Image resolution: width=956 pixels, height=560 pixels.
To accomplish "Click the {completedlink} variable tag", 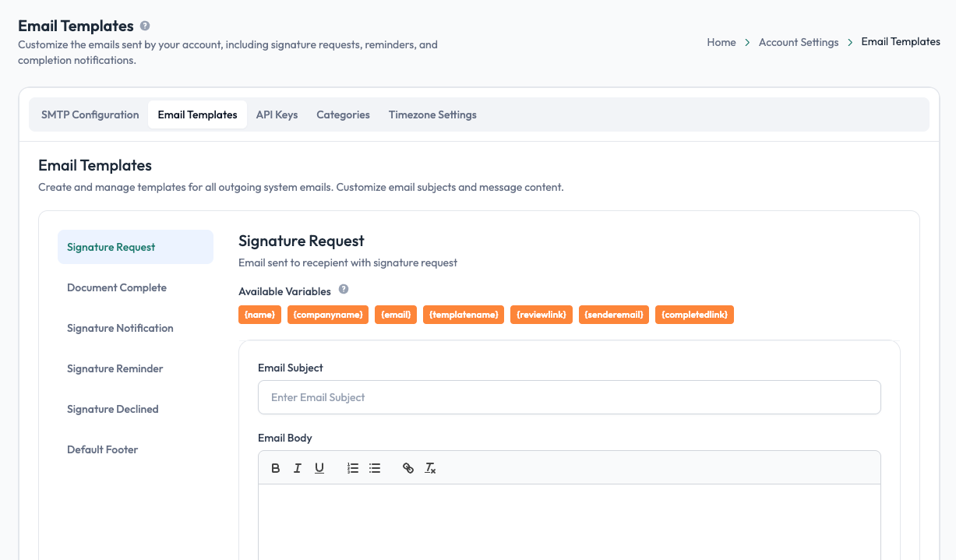I will pyautogui.click(x=694, y=315).
